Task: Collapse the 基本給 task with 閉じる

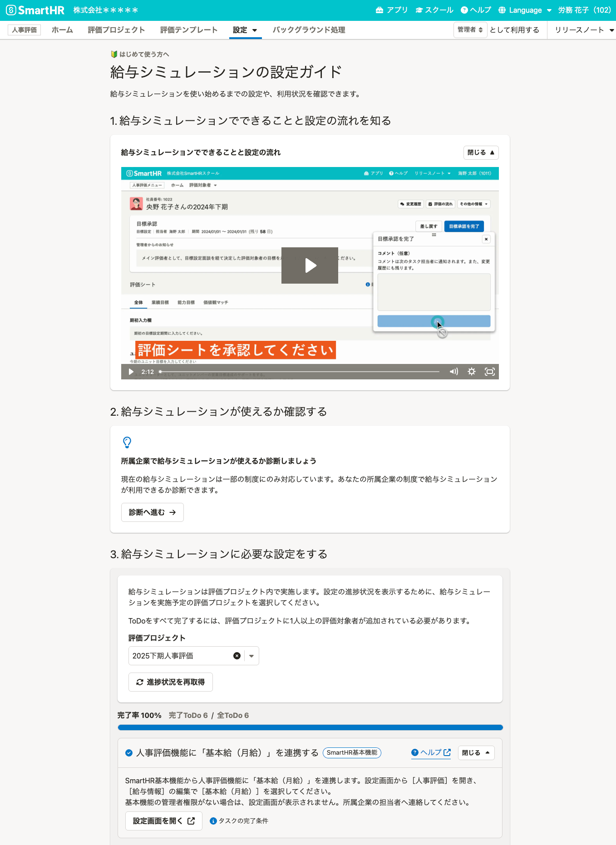Action: pos(476,753)
